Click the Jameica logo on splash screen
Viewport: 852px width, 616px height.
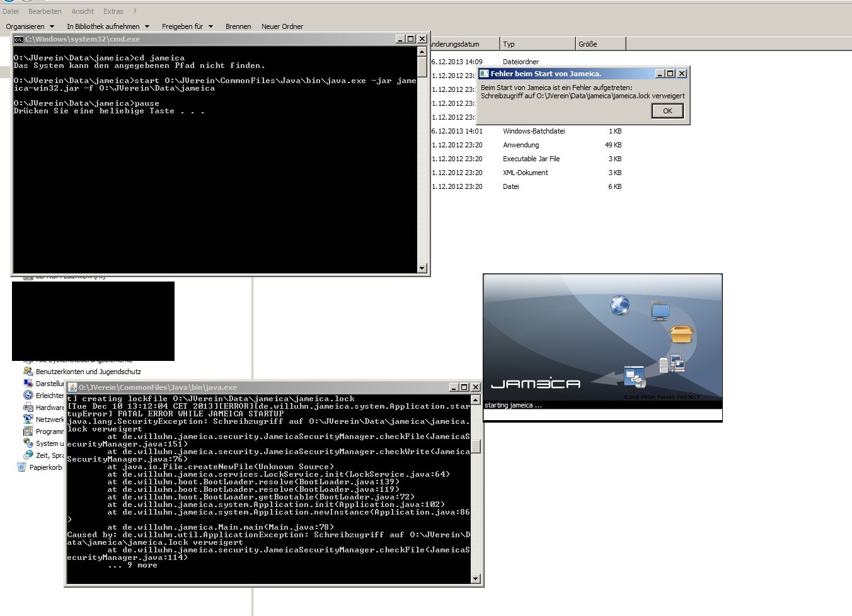[536, 384]
